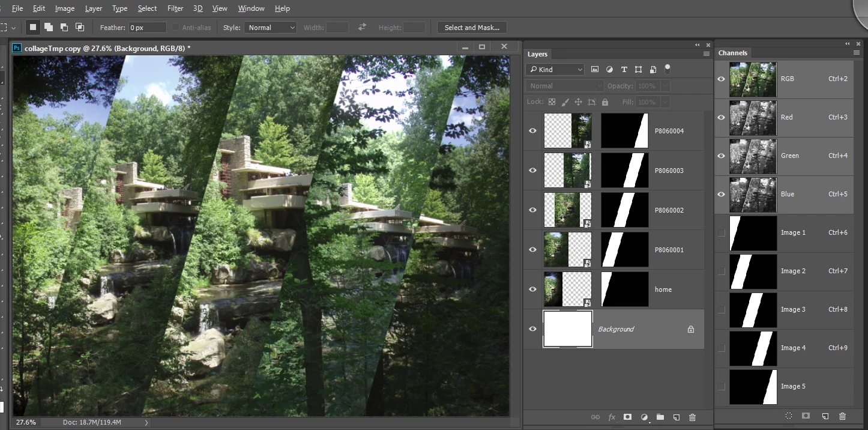868x430 pixels.
Task: Filter layers by pixel layers icon
Action: tap(595, 70)
